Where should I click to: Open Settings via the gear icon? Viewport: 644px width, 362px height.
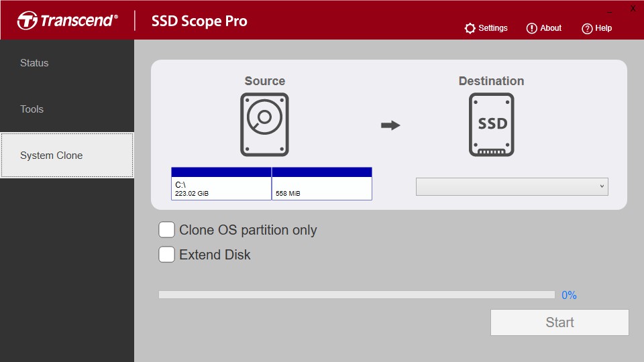point(470,28)
